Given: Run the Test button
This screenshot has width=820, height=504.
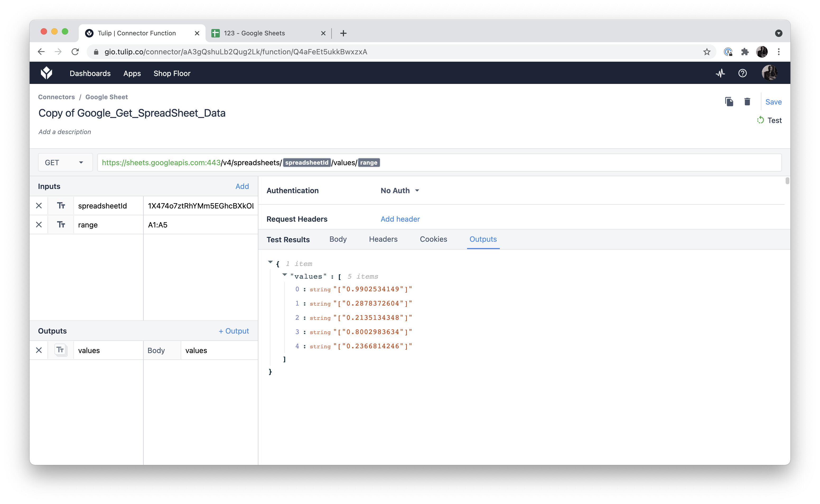Looking at the screenshot, I should (x=769, y=120).
